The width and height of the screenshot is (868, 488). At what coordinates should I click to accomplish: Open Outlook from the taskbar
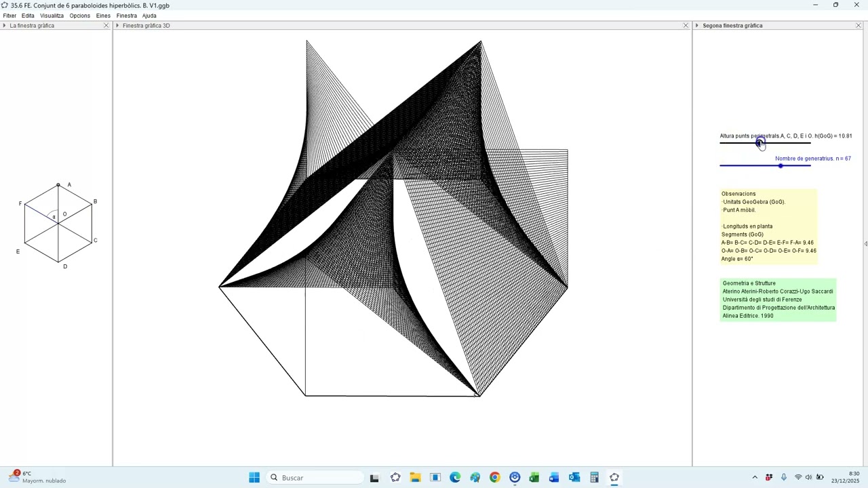[x=574, y=478]
